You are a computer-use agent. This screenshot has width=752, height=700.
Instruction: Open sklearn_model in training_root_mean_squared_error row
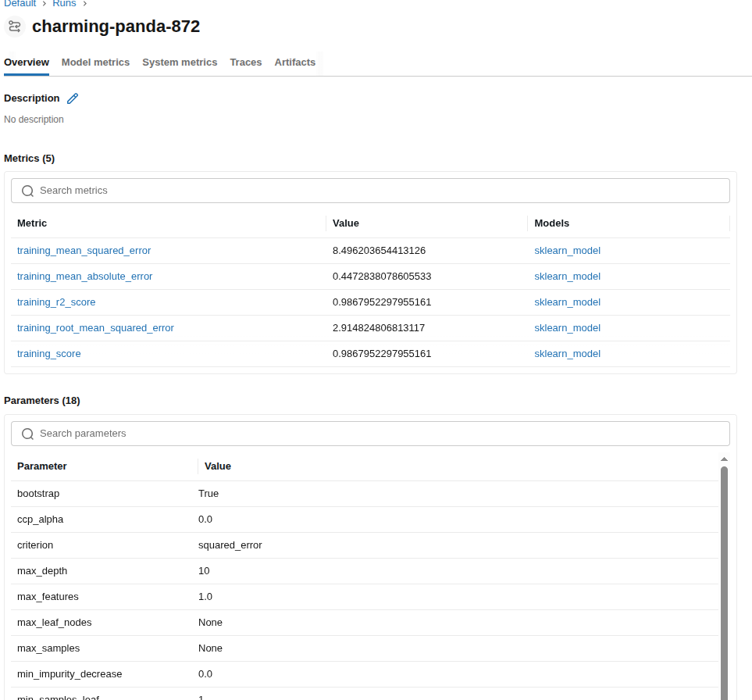pos(568,328)
